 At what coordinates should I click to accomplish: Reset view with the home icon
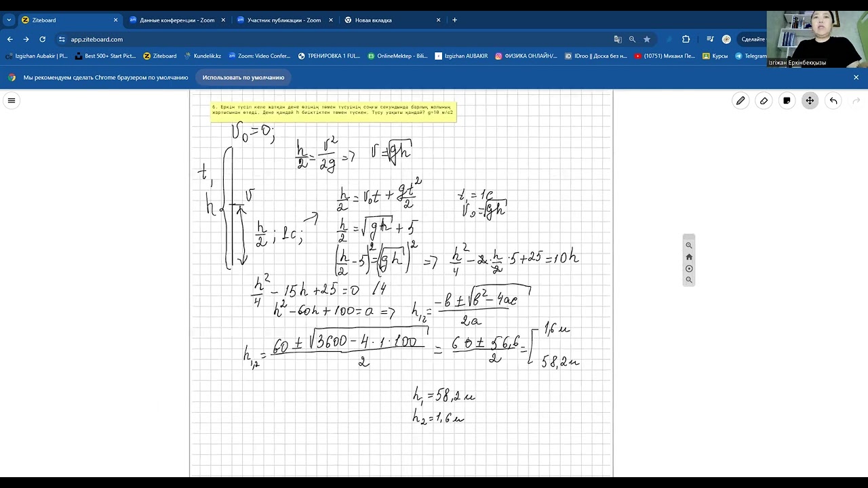click(689, 257)
